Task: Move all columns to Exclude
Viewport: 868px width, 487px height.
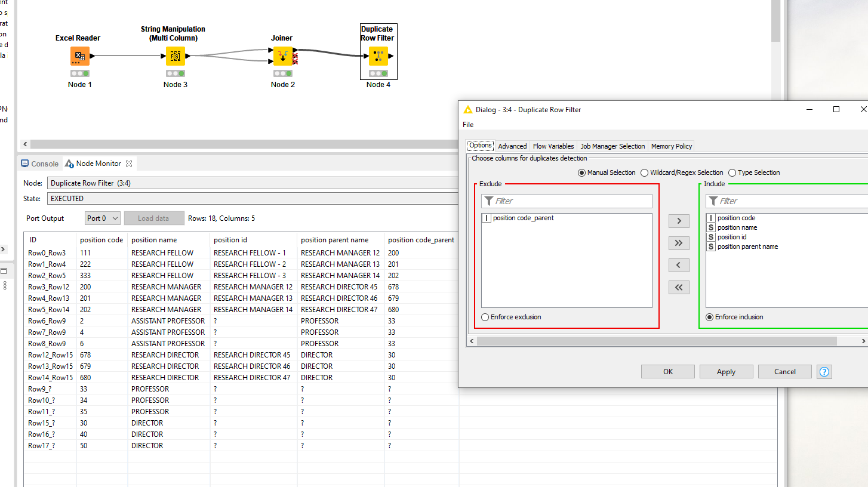Action: coord(679,287)
